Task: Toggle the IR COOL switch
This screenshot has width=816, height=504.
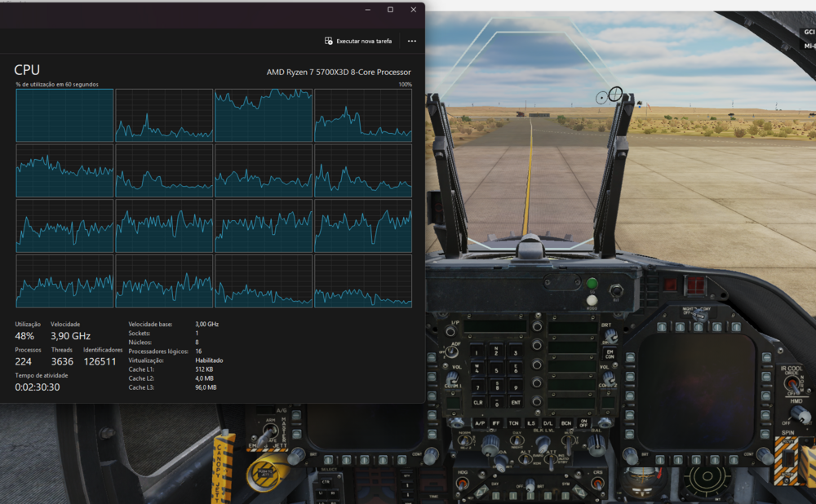Action: point(792,384)
